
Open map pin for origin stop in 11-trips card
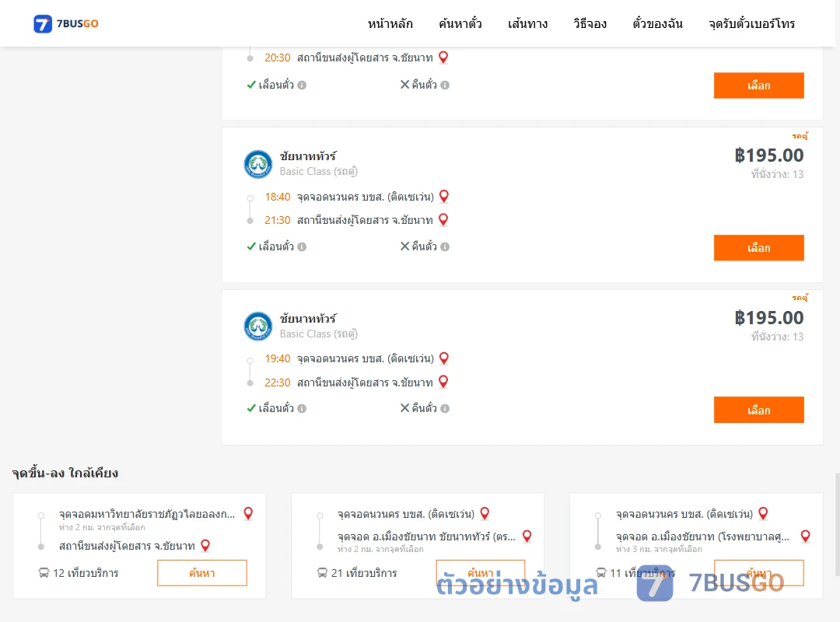pyautogui.click(x=763, y=513)
